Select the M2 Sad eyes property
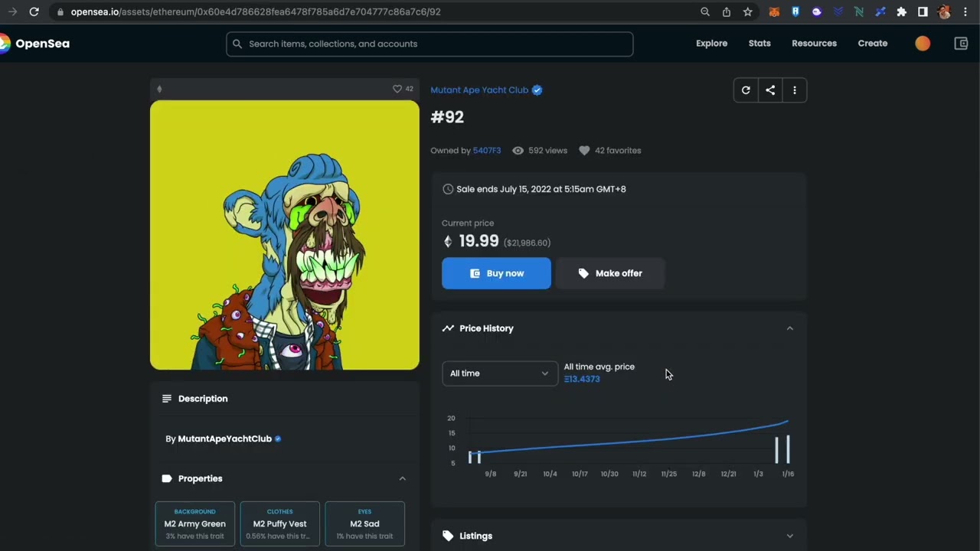 (364, 524)
